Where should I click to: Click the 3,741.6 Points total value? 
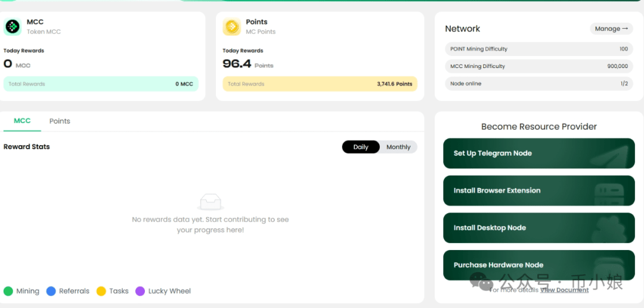click(395, 84)
